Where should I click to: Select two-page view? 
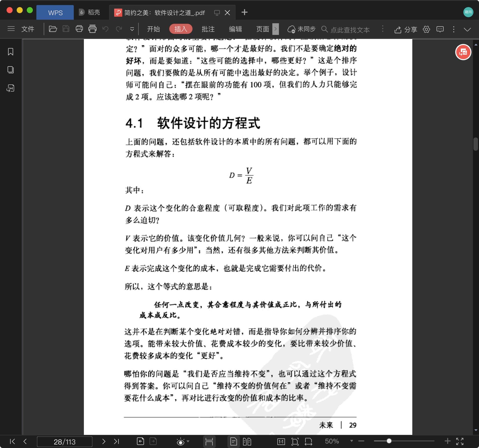click(247, 442)
